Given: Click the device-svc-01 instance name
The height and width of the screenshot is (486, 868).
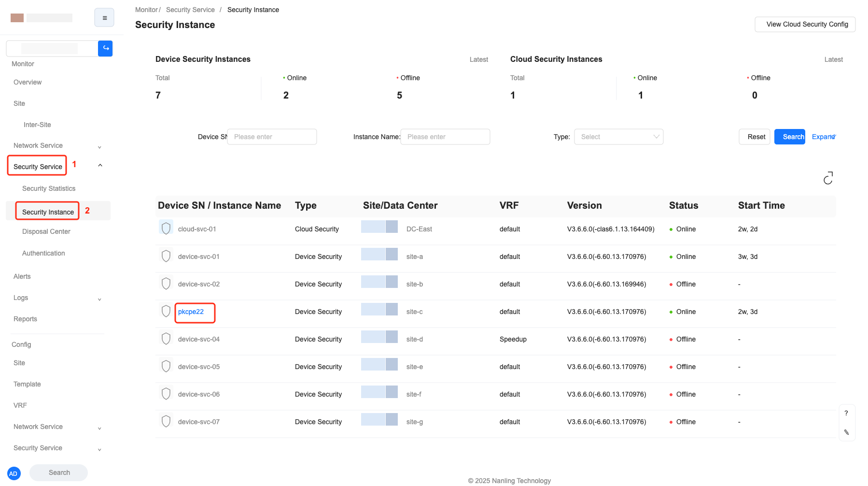Looking at the screenshot, I should [199, 257].
